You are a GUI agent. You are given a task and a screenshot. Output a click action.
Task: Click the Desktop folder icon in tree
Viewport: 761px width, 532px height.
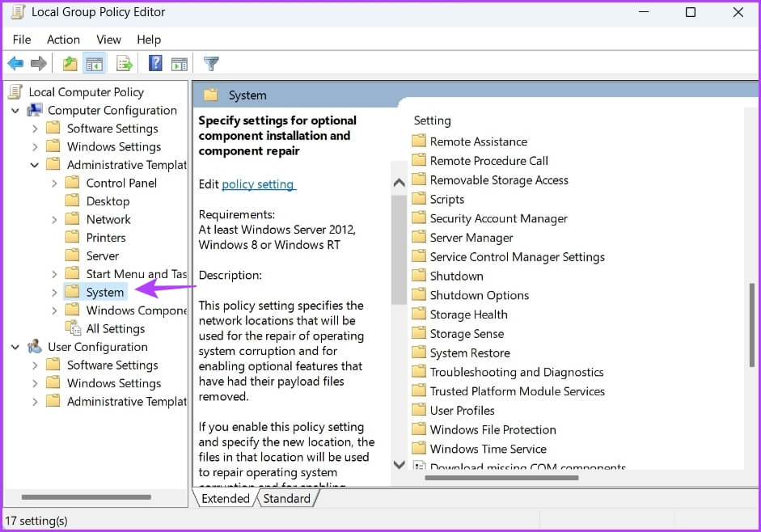(x=72, y=201)
